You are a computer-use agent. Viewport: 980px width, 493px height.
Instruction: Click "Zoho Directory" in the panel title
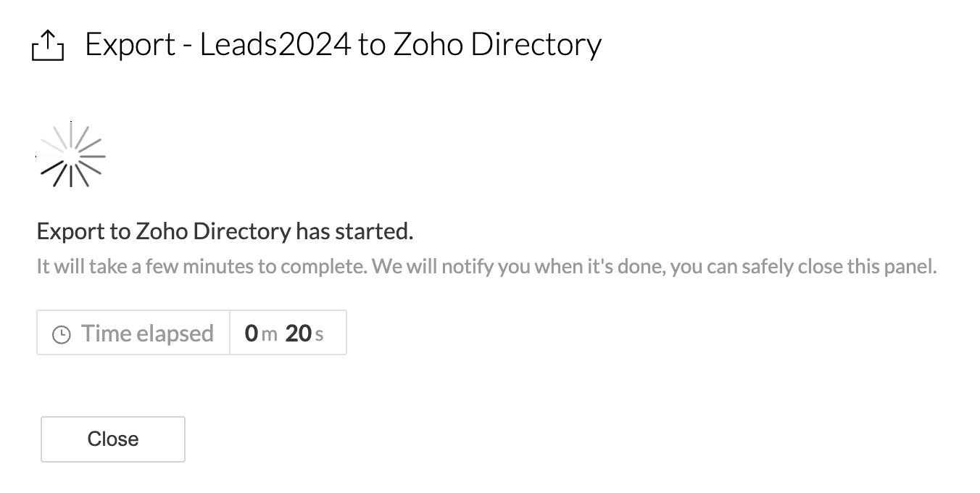(497, 45)
